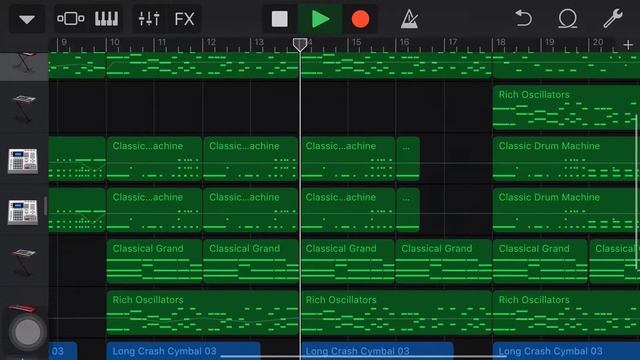Select Classical Grand region at bar 12

tap(250, 262)
